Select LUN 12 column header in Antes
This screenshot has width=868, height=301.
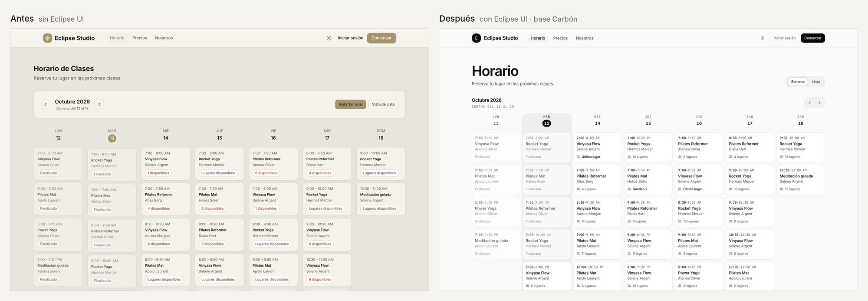58,135
